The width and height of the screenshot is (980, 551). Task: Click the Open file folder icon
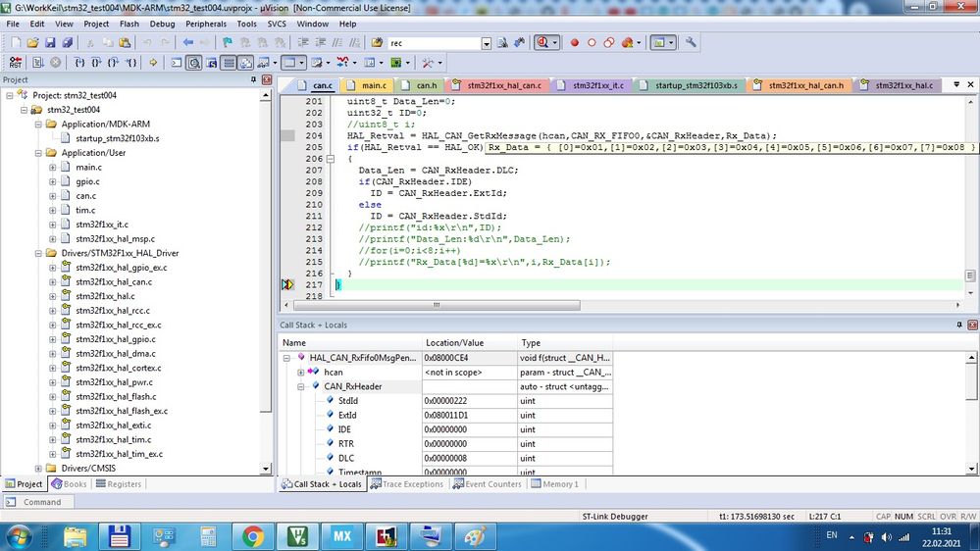(32, 42)
